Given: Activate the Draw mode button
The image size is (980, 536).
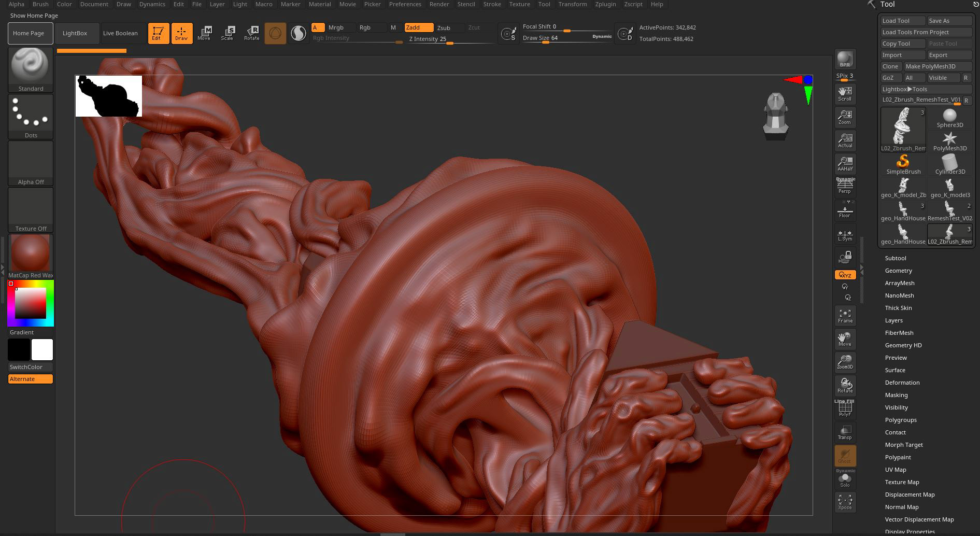Looking at the screenshot, I should [181, 33].
